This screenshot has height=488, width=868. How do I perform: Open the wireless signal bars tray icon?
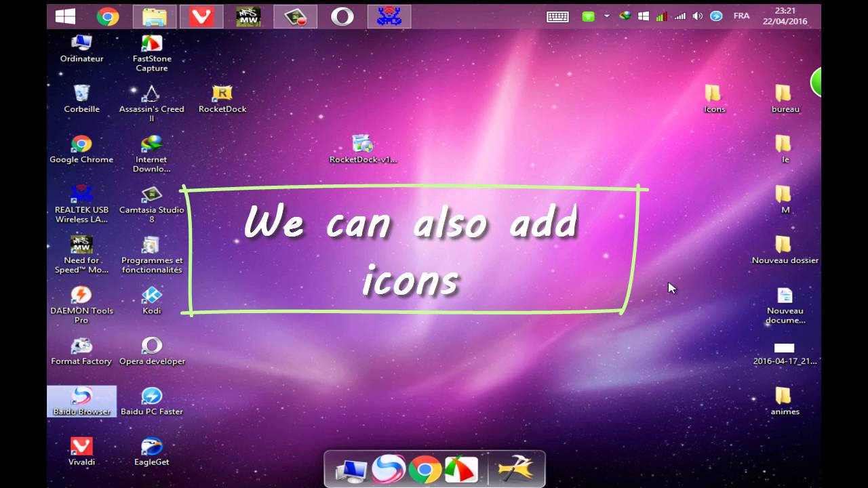[679, 16]
